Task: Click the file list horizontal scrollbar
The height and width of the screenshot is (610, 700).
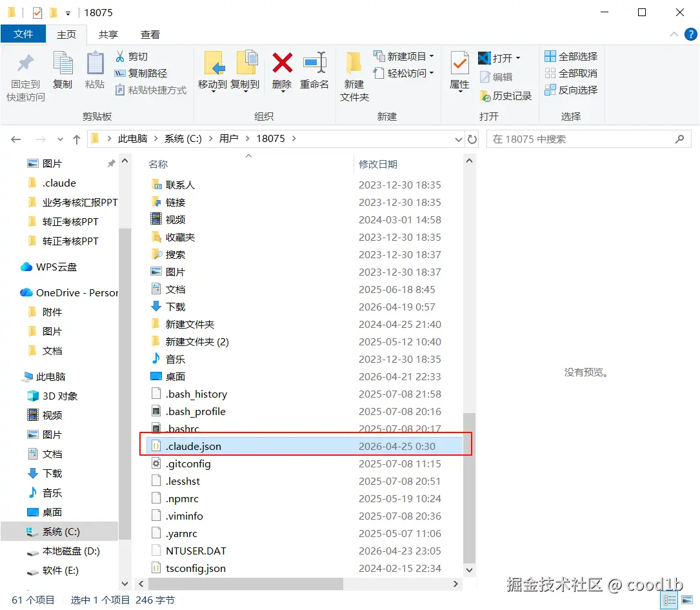Action: [x=246, y=584]
